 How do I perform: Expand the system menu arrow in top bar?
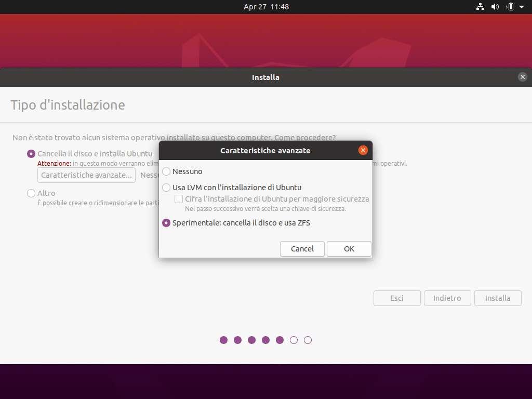(522, 7)
